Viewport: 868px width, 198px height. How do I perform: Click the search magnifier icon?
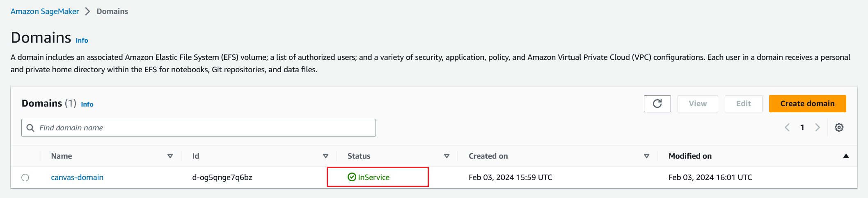coord(30,128)
